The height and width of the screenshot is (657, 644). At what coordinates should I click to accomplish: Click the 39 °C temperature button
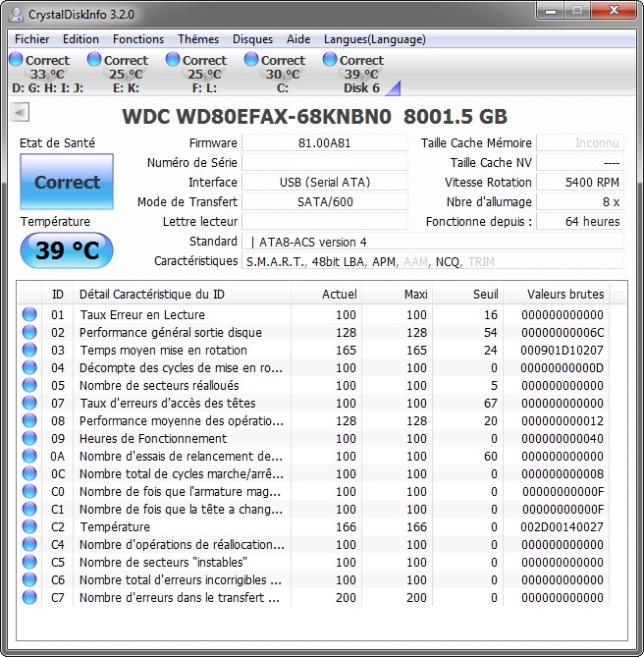[67, 250]
